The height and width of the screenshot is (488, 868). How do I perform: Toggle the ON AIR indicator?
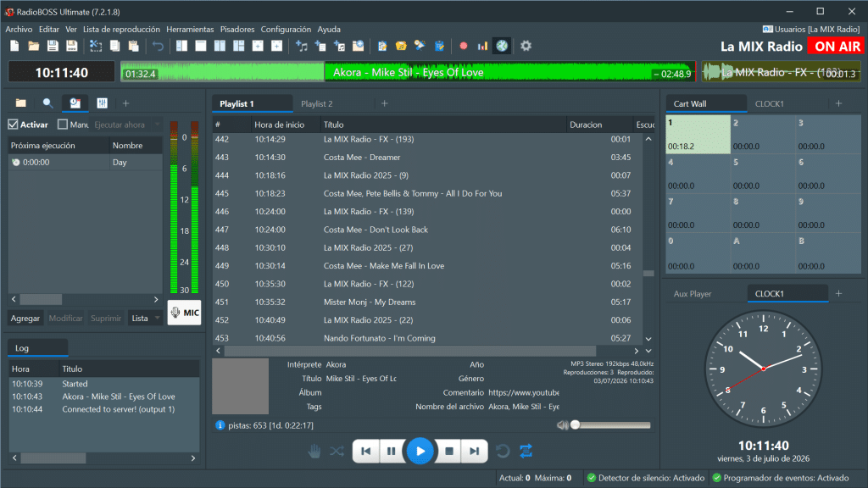click(x=837, y=47)
